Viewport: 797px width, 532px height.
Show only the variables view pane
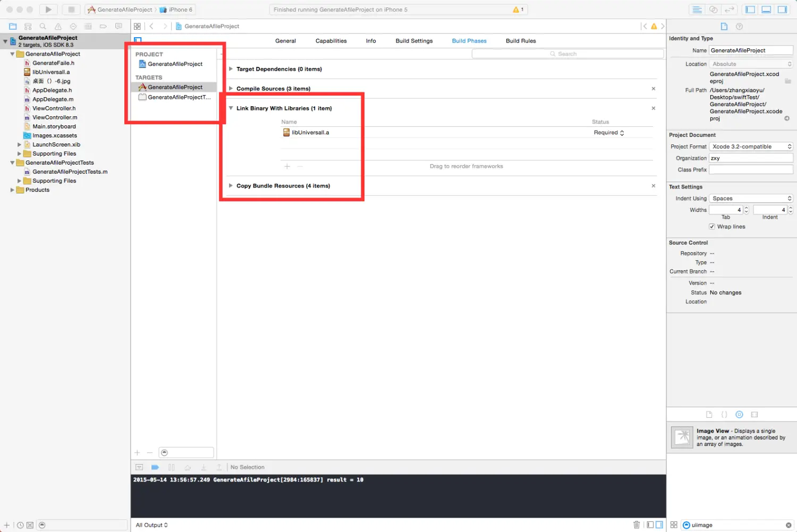pos(650,525)
